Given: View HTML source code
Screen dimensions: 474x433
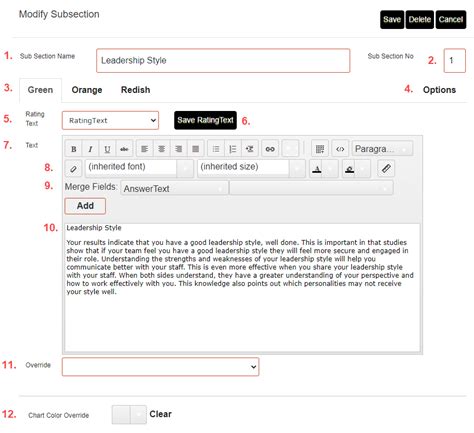Looking at the screenshot, I should [x=340, y=149].
